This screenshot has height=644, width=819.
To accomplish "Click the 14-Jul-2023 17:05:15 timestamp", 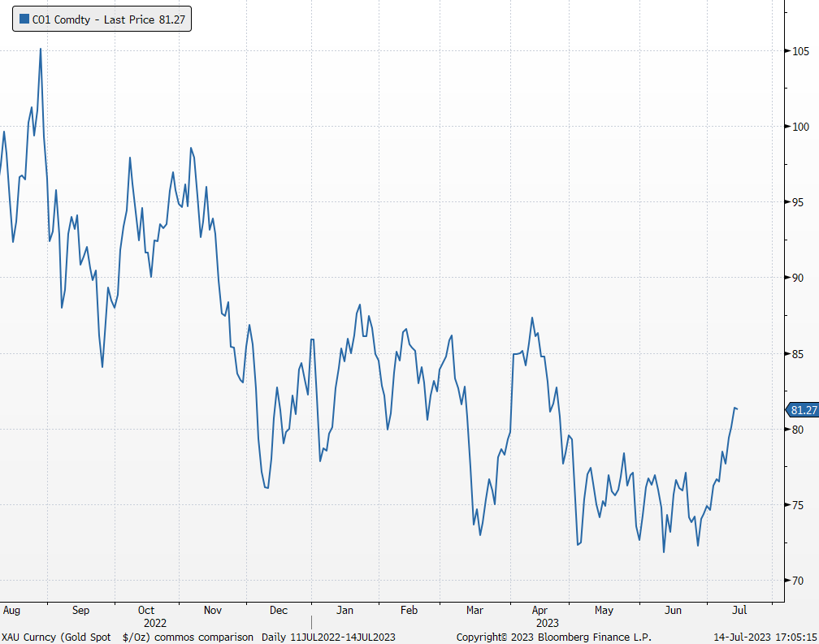I will pyautogui.click(x=765, y=638).
